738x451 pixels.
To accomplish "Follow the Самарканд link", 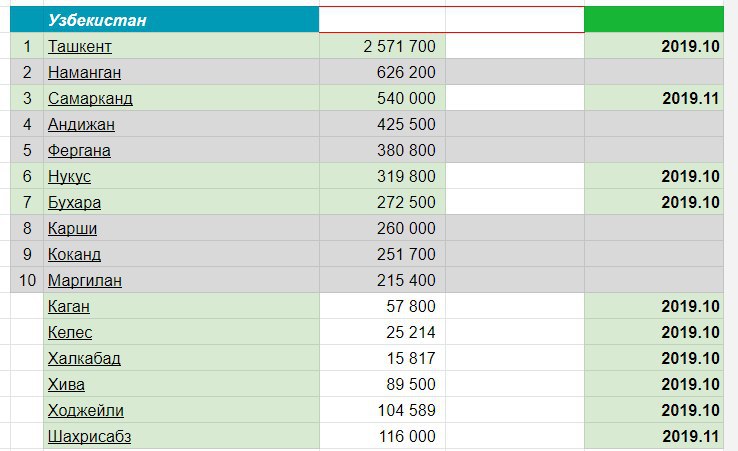I will point(90,98).
